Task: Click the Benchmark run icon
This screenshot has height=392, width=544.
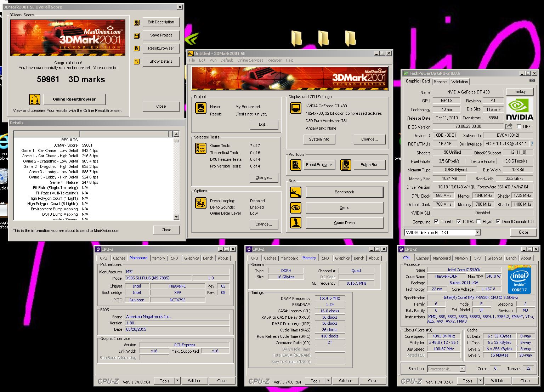Action: point(296,192)
